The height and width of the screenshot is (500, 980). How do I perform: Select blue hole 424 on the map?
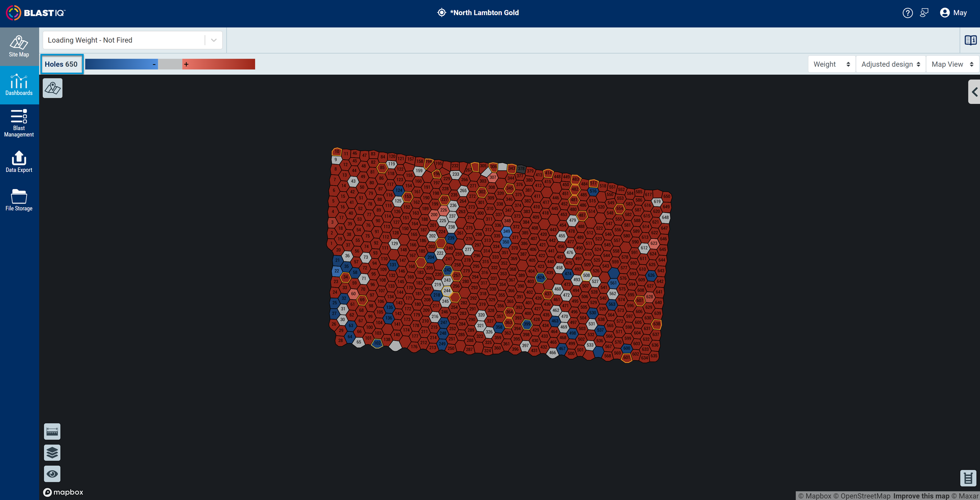tap(541, 277)
